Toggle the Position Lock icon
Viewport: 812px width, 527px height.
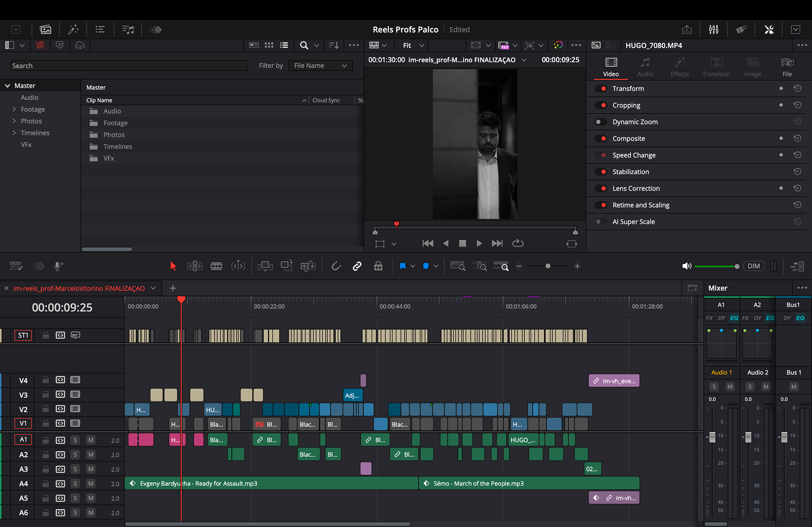pos(378,266)
